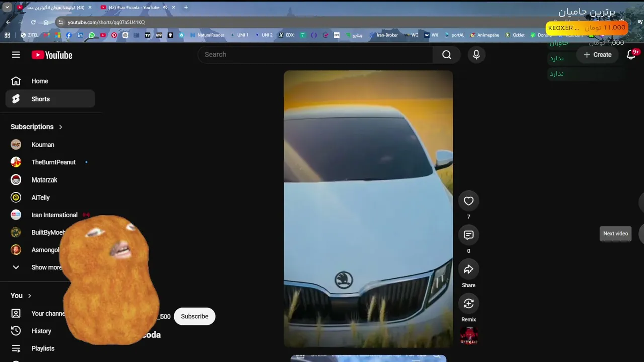Open the EDX bookmark

click(287, 35)
